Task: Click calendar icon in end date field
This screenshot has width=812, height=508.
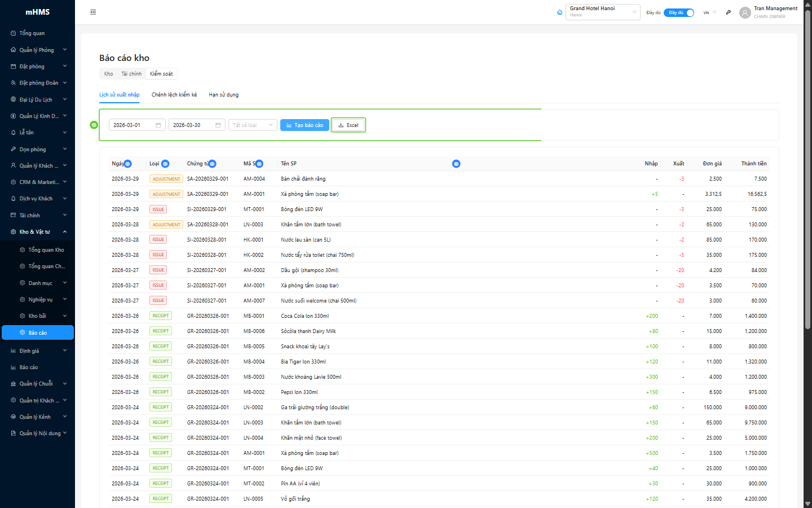Action: tap(218, 125)
